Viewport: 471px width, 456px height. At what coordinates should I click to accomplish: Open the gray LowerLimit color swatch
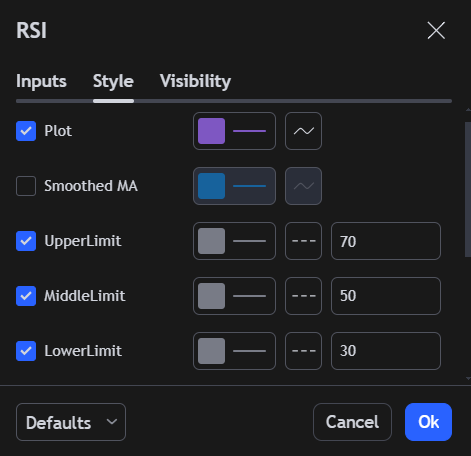211,351
